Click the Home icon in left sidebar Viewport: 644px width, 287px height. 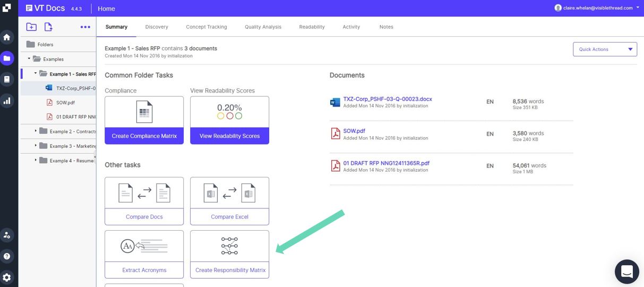7,37
